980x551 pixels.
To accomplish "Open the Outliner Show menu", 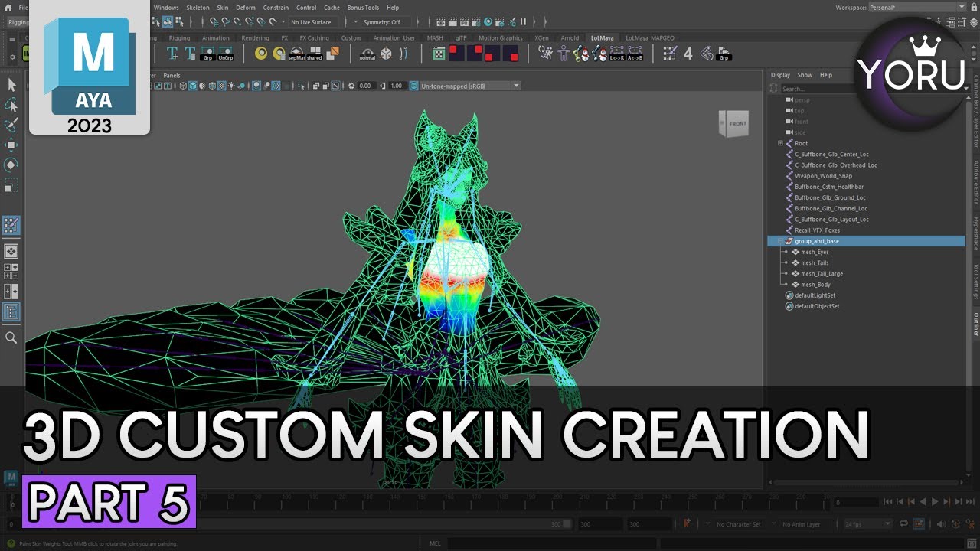I will (x=805, y=75).
